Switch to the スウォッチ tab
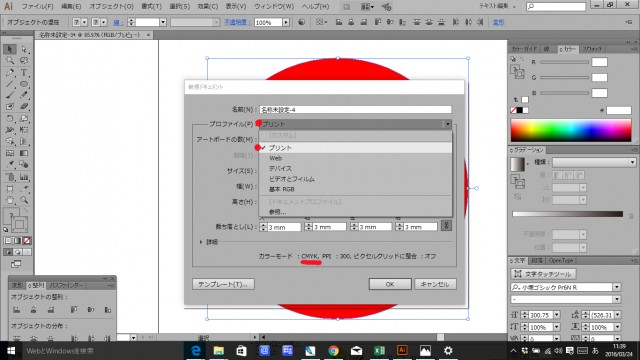Screen dimensions: 640x360 click(592, 49)
